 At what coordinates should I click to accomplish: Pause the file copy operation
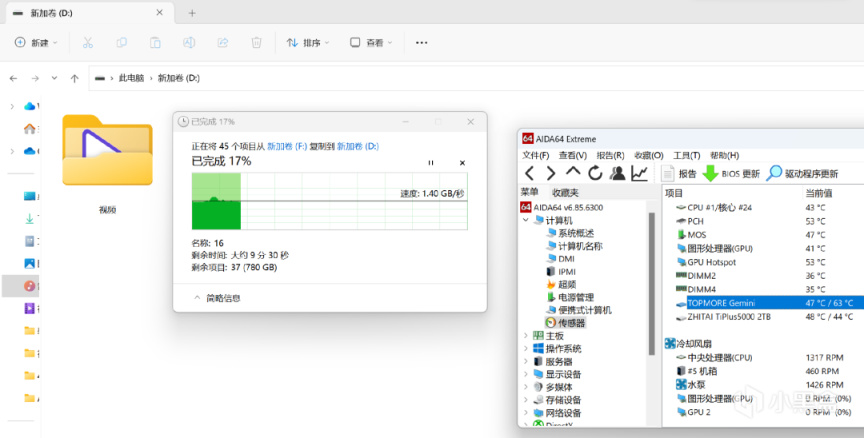[431, 163]
